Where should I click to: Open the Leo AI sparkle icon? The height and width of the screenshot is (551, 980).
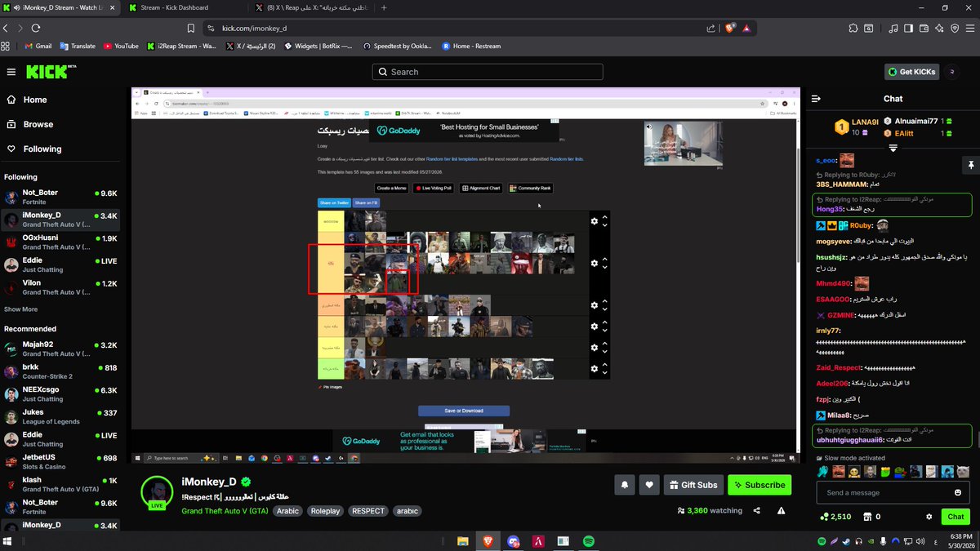(x=940, y=28)
